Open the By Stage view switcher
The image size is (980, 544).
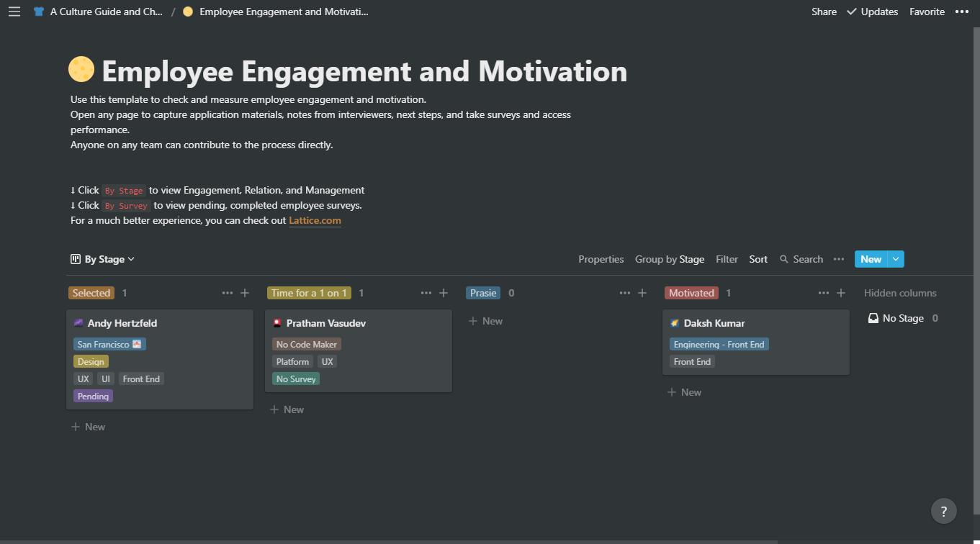pos(102,258)
